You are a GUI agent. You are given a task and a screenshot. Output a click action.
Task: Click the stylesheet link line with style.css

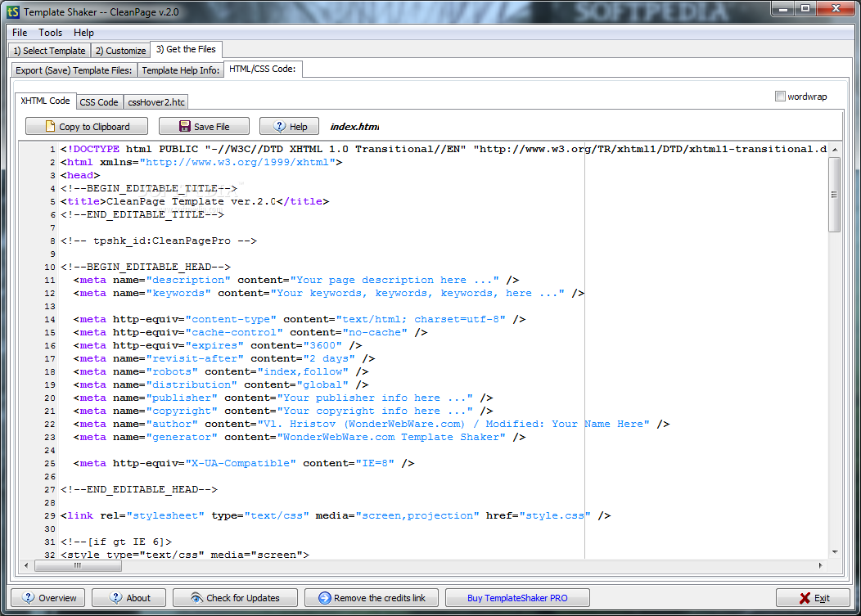[x=336, y=516]
